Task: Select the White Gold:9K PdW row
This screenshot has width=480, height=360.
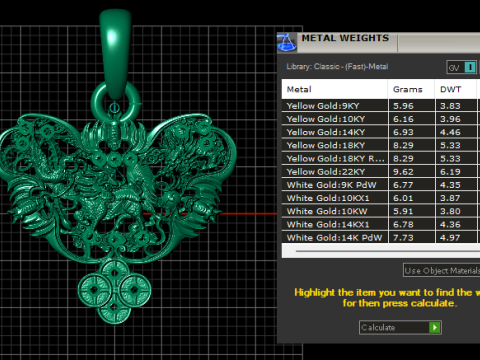Action: click(381, 185)
